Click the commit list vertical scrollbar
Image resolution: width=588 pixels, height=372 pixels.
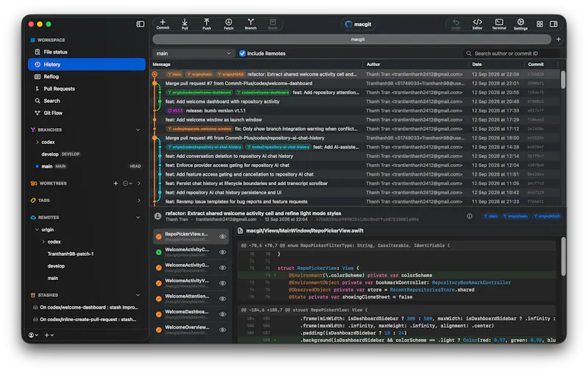(x=563, y=79)
